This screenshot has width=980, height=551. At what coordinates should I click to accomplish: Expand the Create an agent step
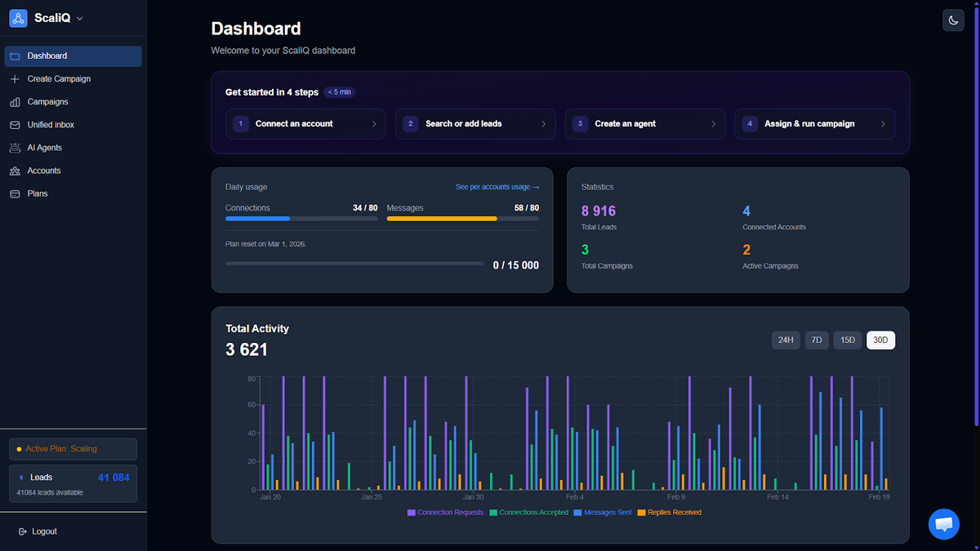(x=644, y=123)
